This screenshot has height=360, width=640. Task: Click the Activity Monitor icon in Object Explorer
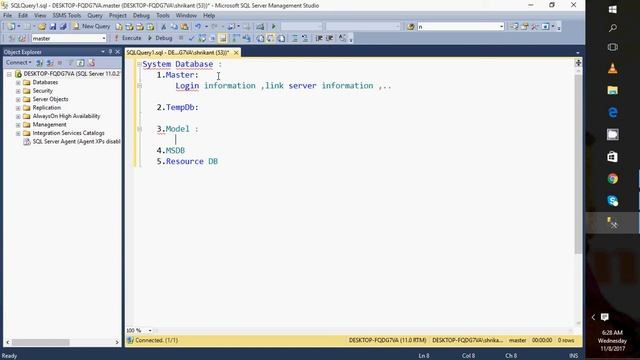(91, 63)
